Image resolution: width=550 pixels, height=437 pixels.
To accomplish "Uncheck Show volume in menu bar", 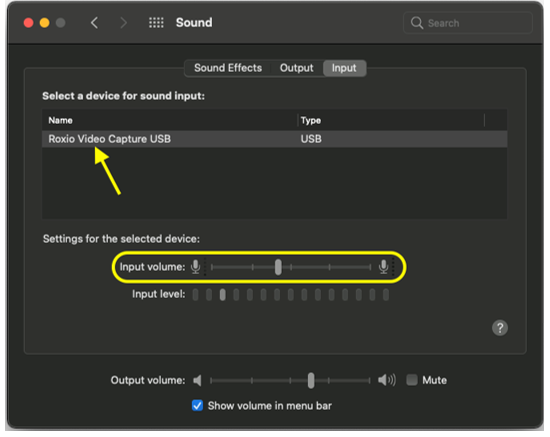I will [x=197, y=406].
